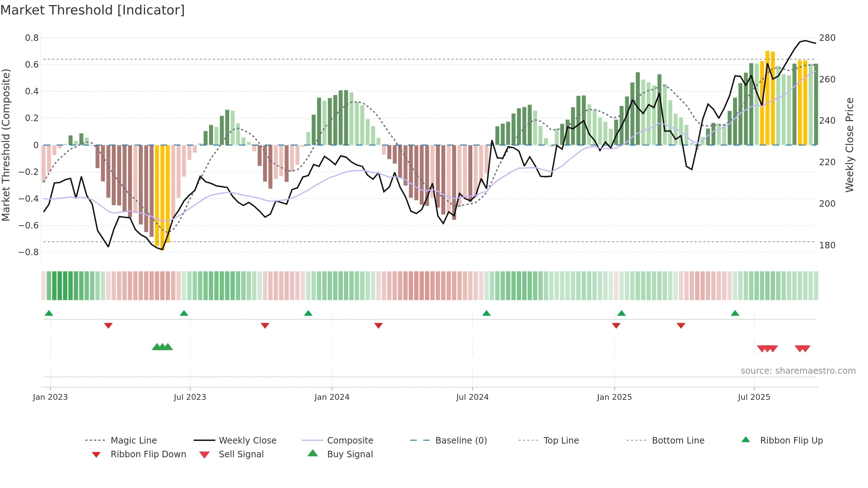This screenshot has width=868, height=488.
Task: Click the Jan 2023 x-axis label
Action: coord(50,397)
